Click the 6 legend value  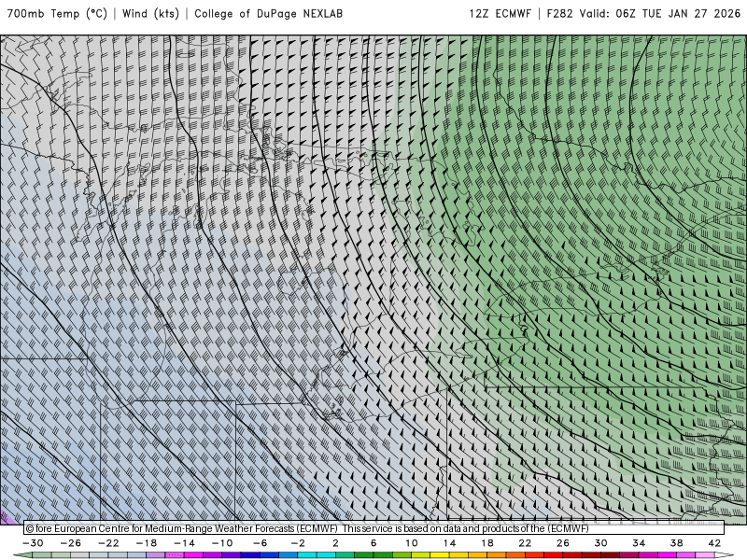[x=373, y=543]
